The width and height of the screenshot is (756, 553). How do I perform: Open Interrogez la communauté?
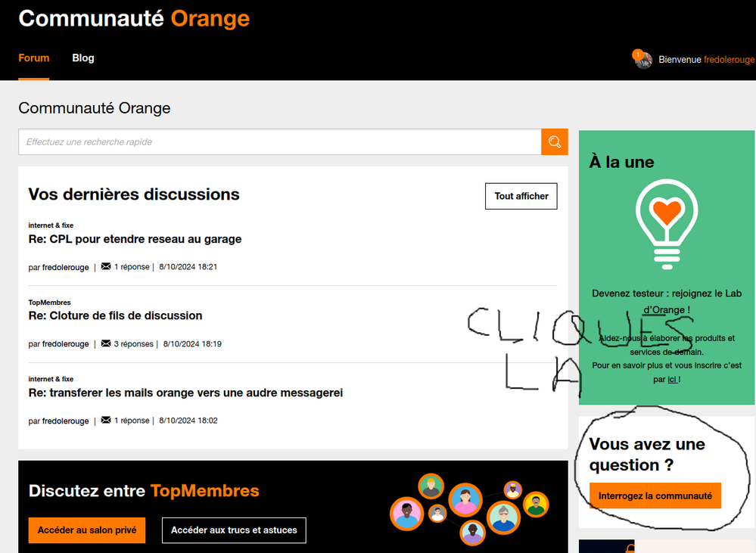click(x=654, y=496)
